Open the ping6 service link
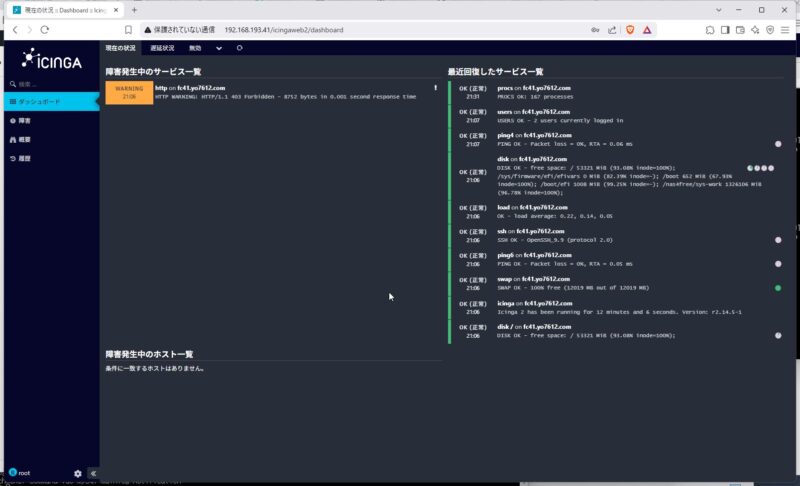This screenshot has height=486, width=800. (506, 255)
